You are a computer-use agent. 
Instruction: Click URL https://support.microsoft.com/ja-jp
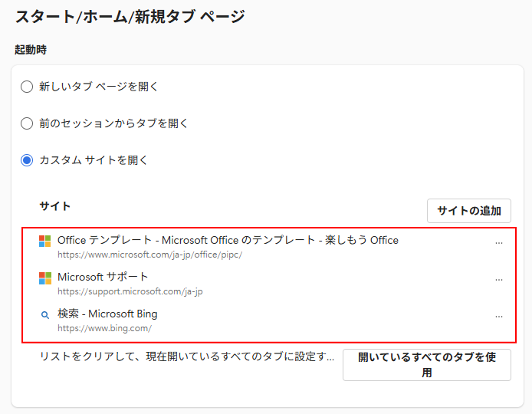click(x=130, y=291)
